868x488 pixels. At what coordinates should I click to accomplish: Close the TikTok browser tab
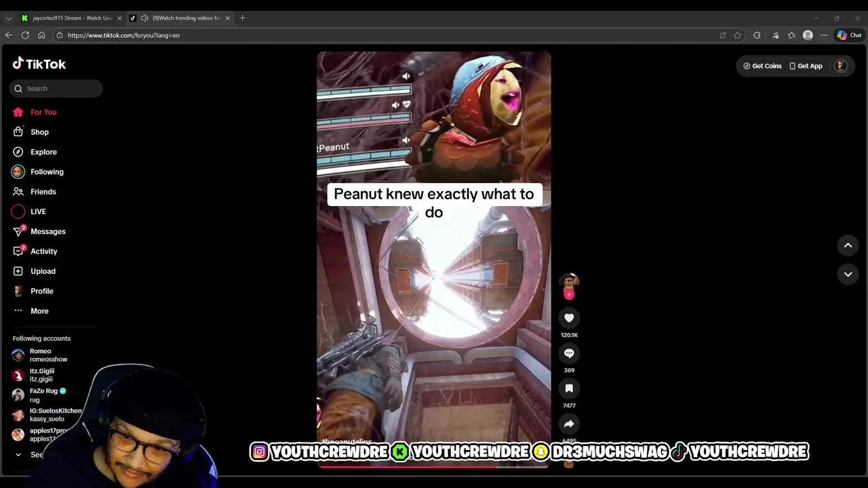click(x=227, y=18)
